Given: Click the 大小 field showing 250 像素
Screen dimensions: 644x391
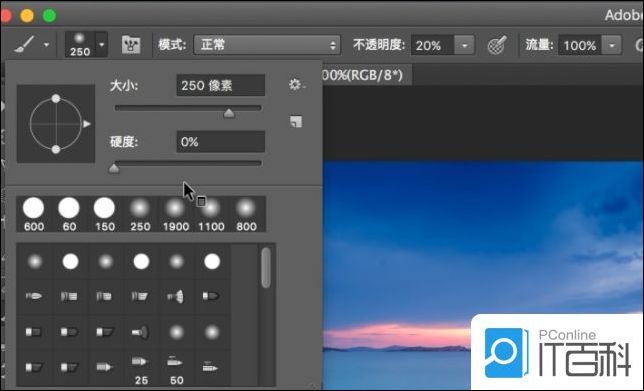Looking at the screenshot, I should pyautogui.click(x=221, y=85).
